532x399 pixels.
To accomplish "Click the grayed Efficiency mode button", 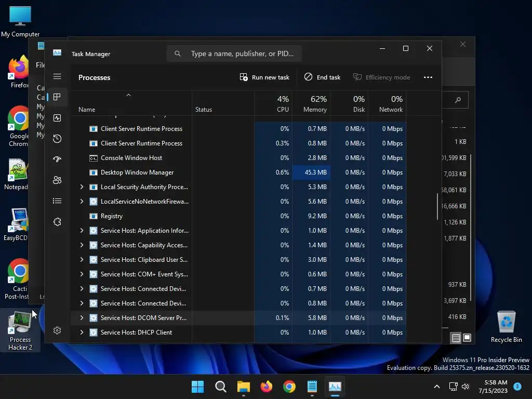I will pos(381,77).
